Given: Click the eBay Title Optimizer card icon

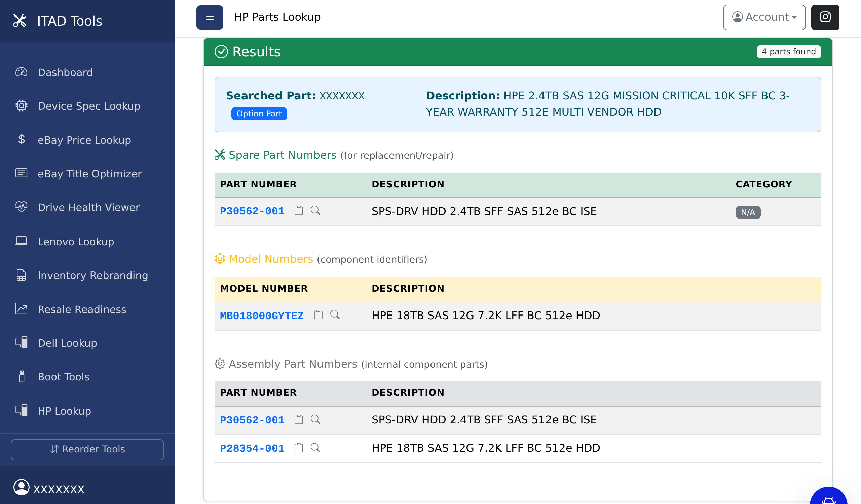Looking at the screenshot, I should pos(21,173).
